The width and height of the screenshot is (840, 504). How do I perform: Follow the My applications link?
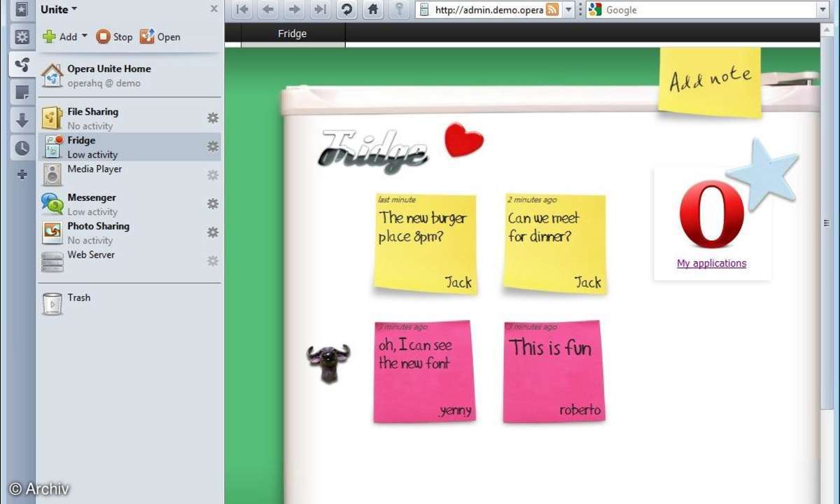(x=711, y=263)
